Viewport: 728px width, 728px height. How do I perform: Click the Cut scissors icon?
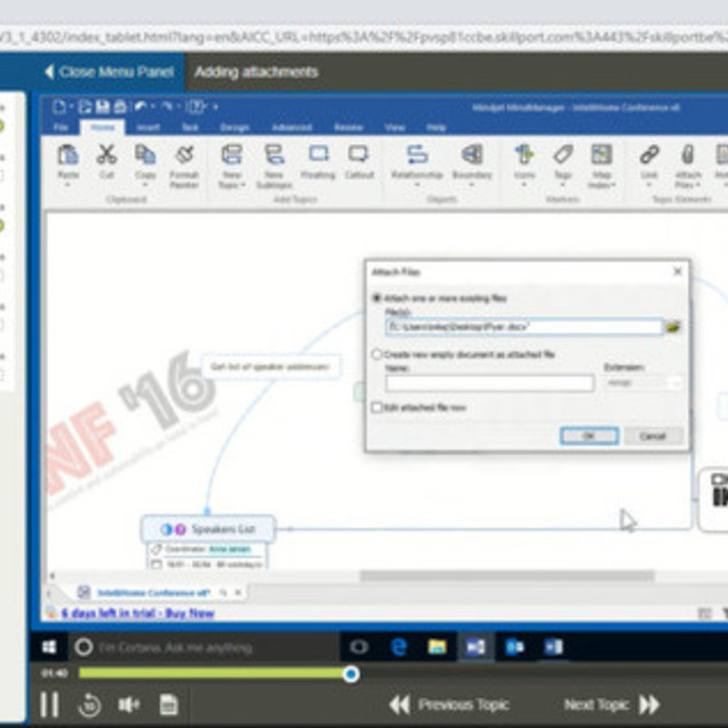coord(106,155)
